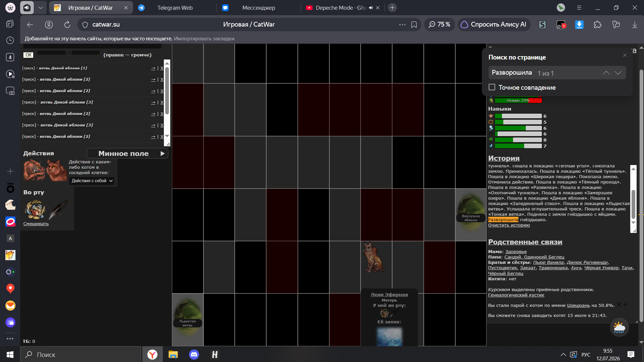Open the orange mail app in the sidebar
This screenshot has width=644, height=362.
pos(10,305)
